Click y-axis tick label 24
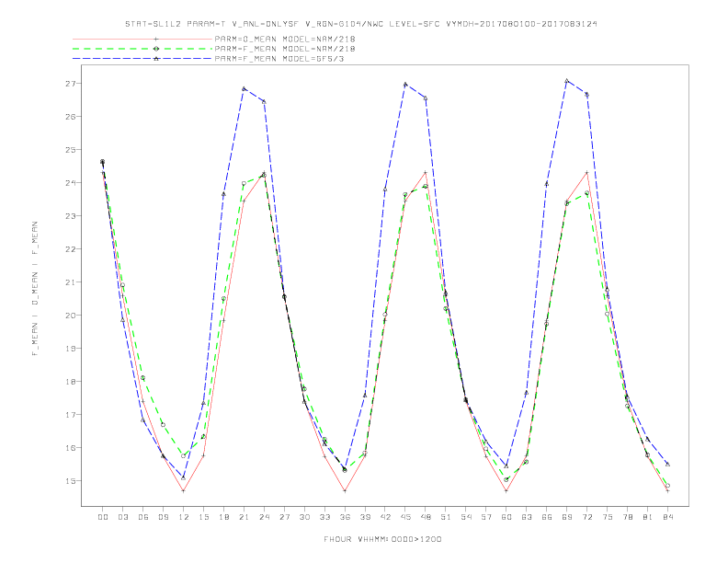The image size is (728, 563). point(71,183)
